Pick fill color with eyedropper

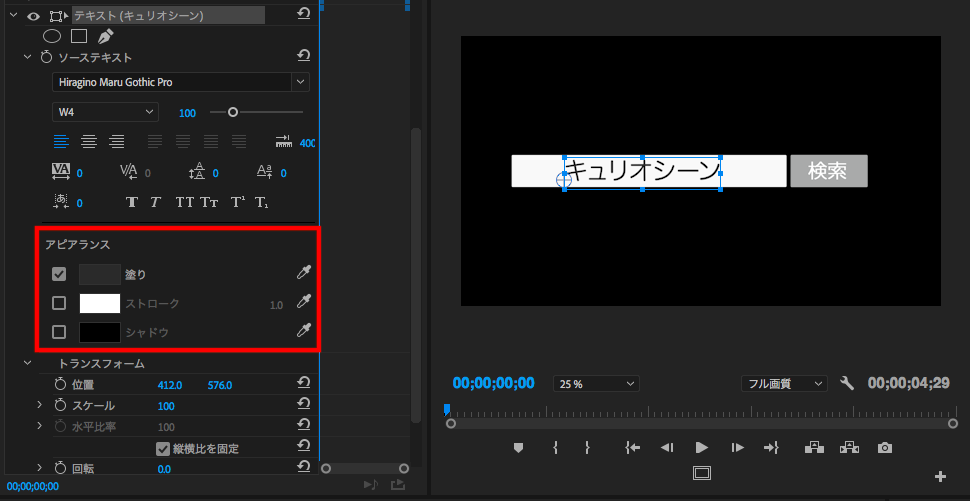tap(304, 274)
